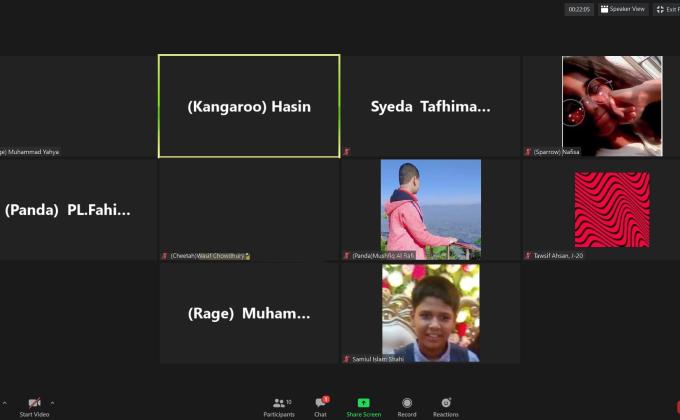Screen dimensions: 680x420
Task: Click Tawsif Ahsan's red patterned avatar
Action: click(611, 208)
